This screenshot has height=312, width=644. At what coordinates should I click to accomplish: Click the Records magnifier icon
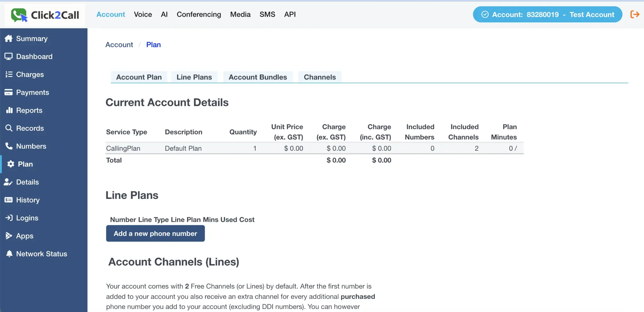(x=9, y=128)
